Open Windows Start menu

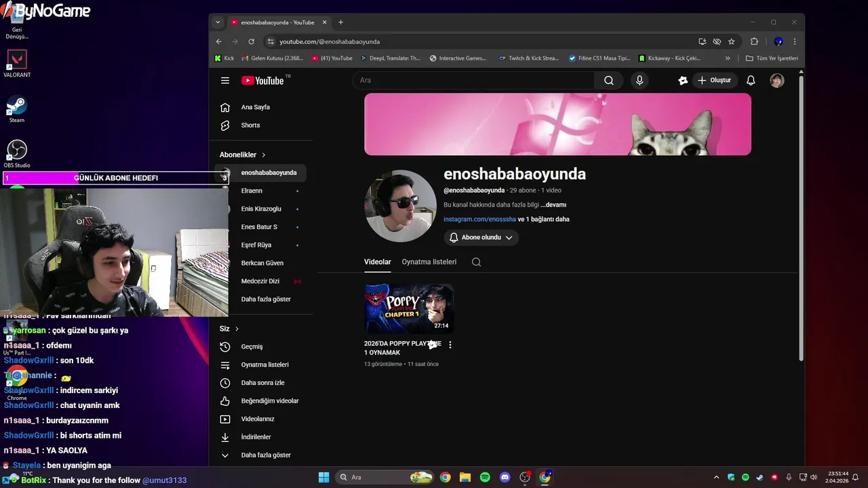coord(323,477)
